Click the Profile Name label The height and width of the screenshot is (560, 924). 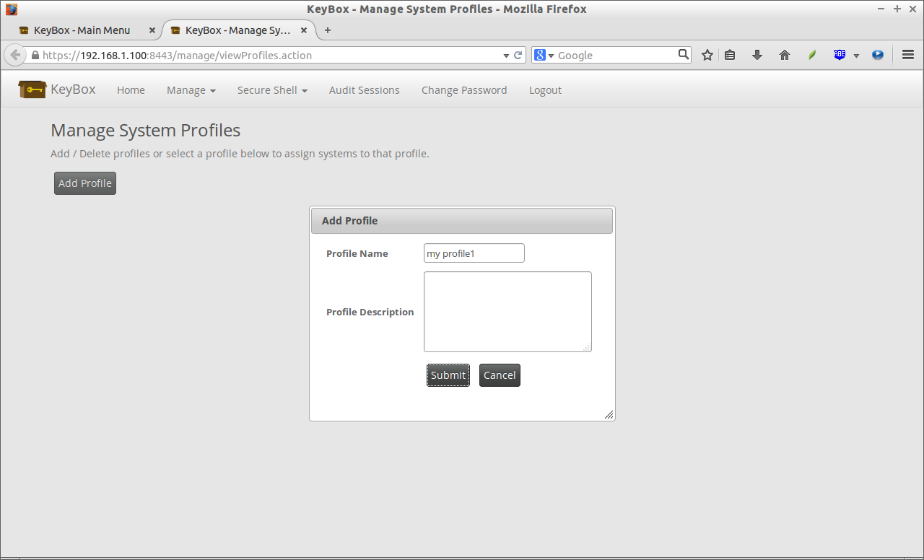tap(357, 253)
